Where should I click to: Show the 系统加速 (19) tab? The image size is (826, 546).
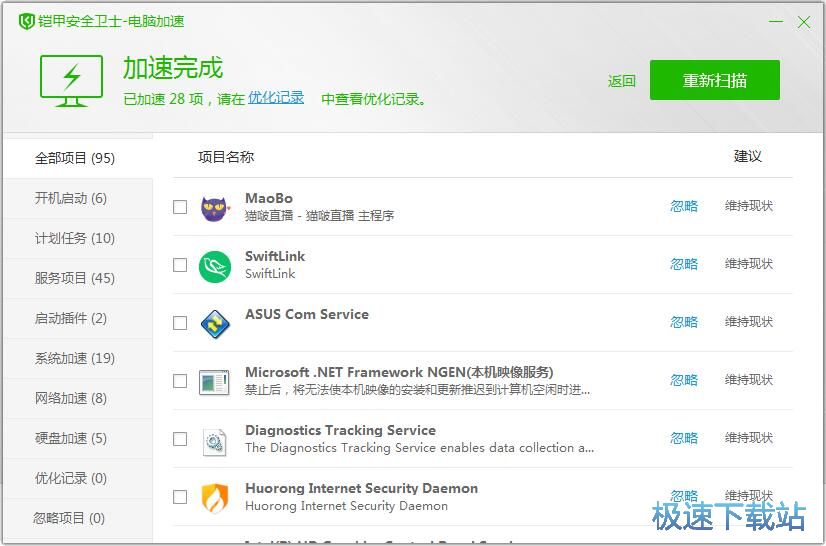coord(78,358)
